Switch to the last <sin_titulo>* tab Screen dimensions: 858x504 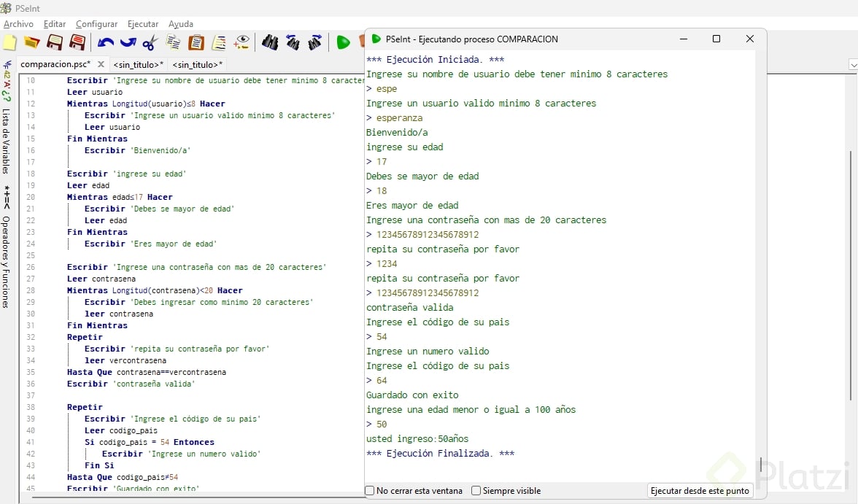(x=198, y=65)
